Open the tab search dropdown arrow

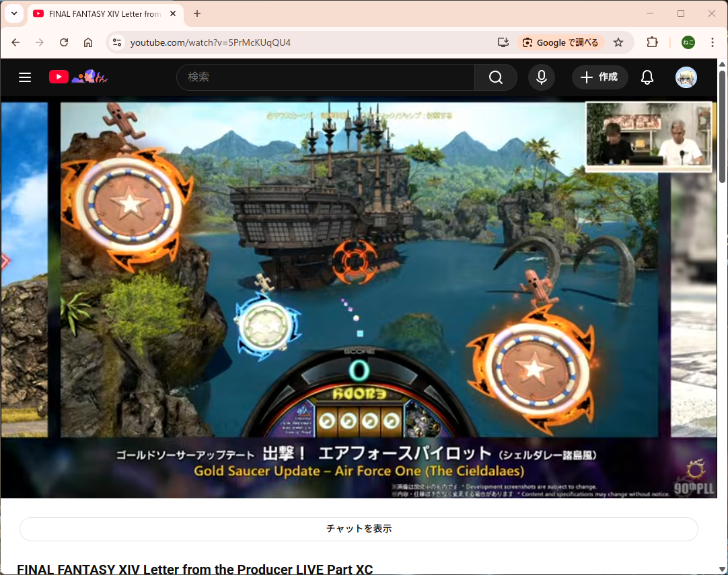pos(13,13)
